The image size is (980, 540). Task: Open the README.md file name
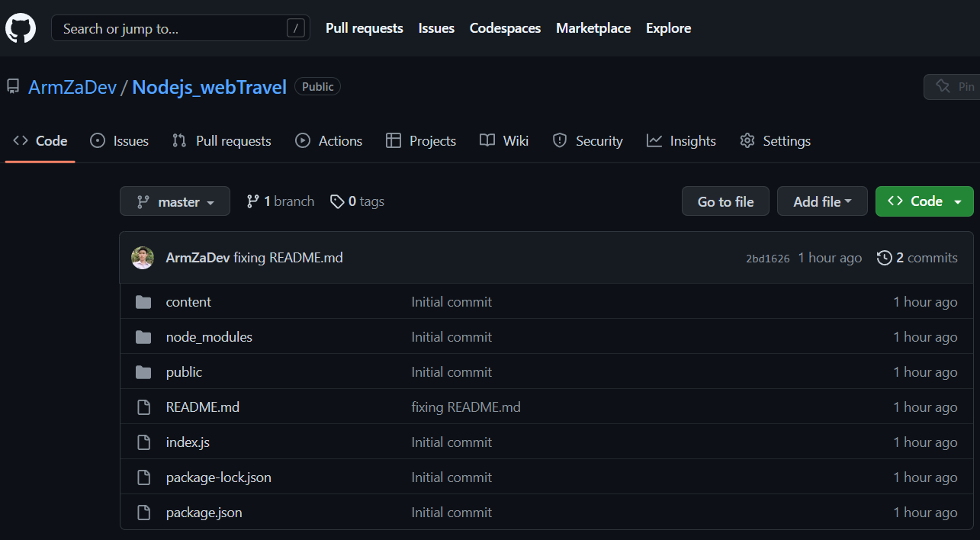(203, 407)
